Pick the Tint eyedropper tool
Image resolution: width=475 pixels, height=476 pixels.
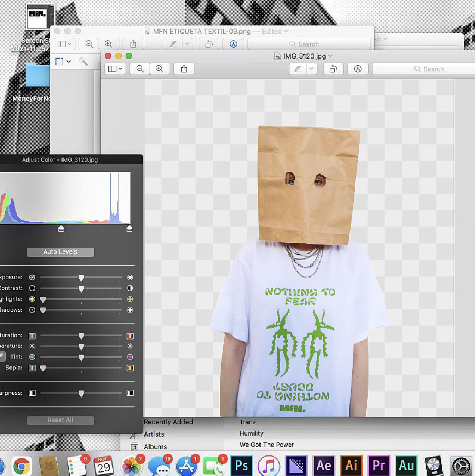[x=2, y=356]
